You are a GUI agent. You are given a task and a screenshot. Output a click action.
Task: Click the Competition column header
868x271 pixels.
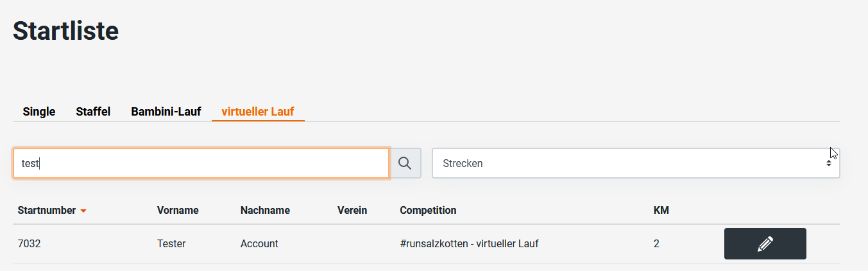428,210
